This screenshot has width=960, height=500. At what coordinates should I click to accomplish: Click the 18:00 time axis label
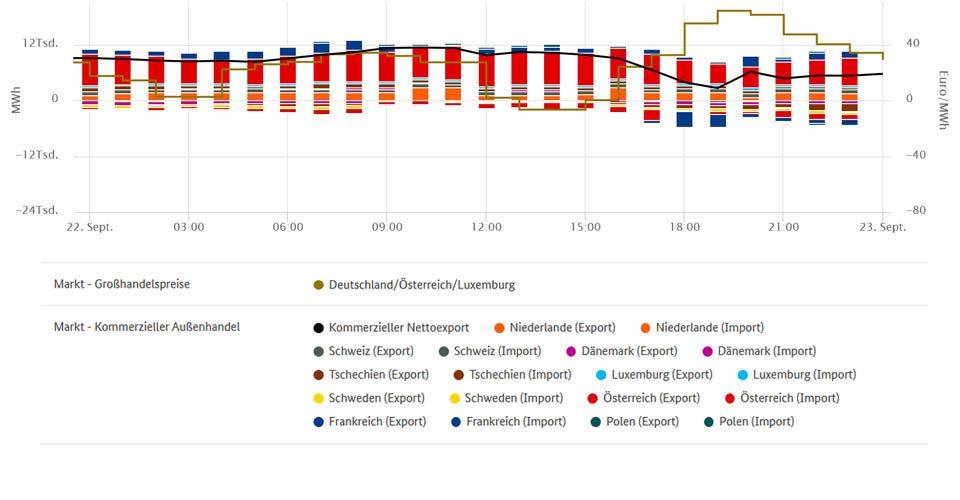(684, 227)
